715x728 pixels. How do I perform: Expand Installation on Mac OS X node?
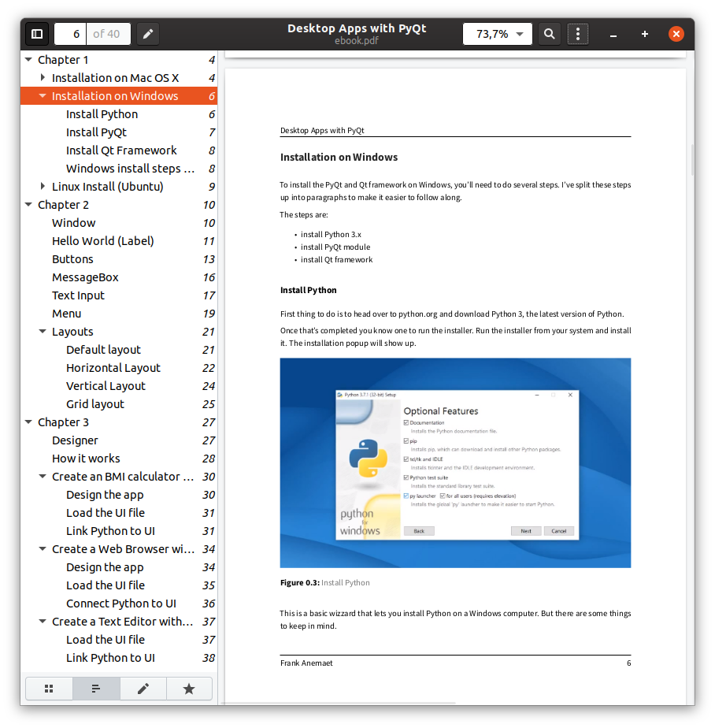tap(43, 77)
